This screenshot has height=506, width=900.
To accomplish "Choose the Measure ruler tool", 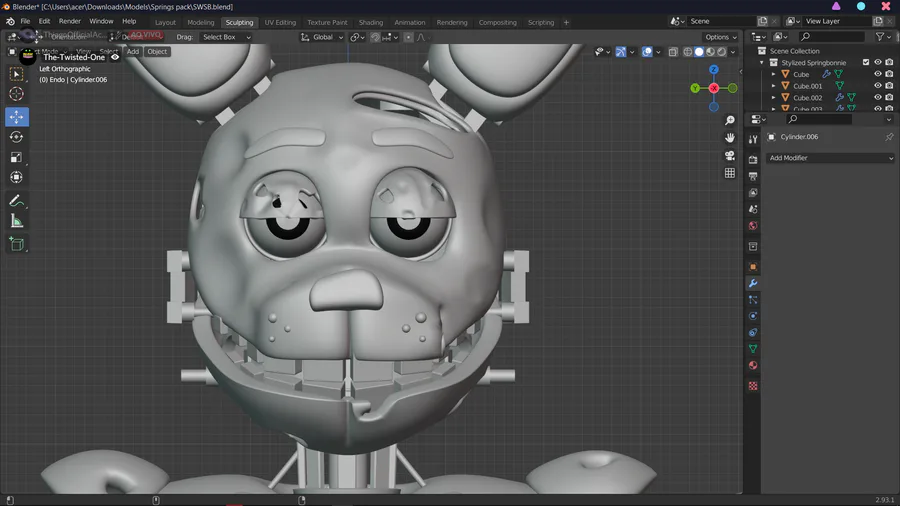I will [x=17, y=221].
